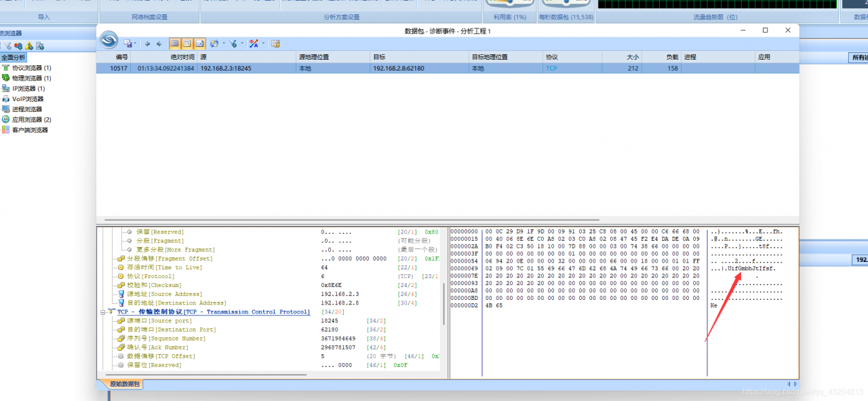The width and height of the screenshot is (868, 401).
Task: Click the 负载 column header
Action: pyautogui.click(x=662, y=57)
